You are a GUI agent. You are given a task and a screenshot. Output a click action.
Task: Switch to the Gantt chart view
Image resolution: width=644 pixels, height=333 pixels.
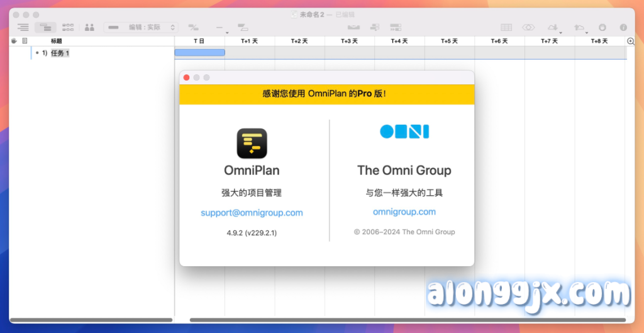(45, 27)
